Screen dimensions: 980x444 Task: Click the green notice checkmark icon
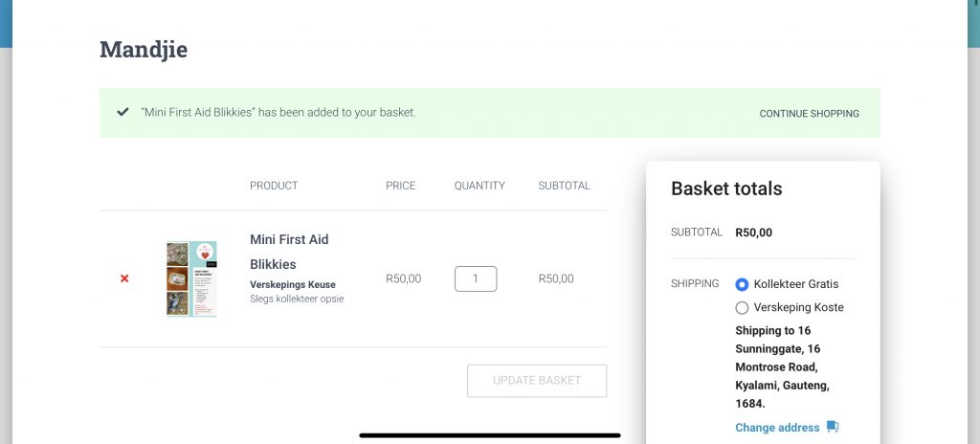(x=122, y=112)
